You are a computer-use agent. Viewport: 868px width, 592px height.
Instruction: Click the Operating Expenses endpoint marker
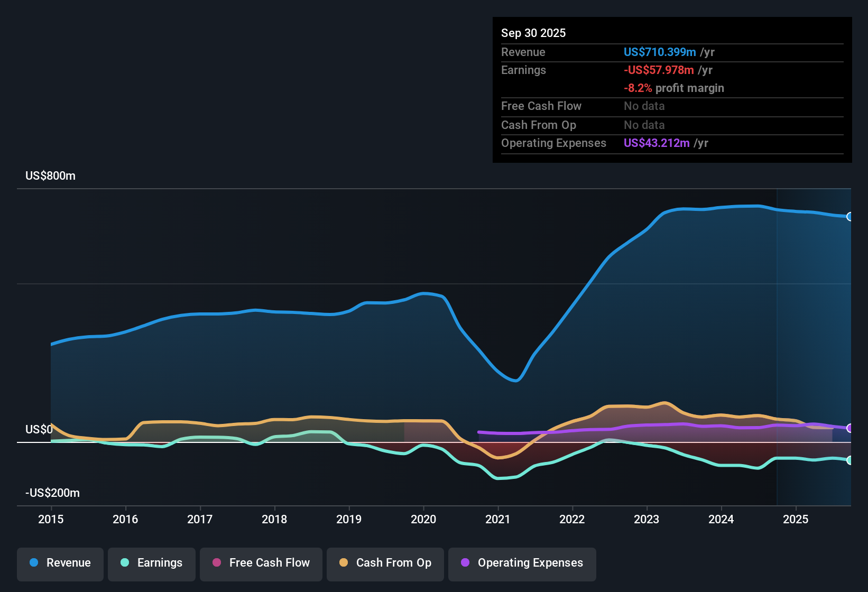(850, 428)
